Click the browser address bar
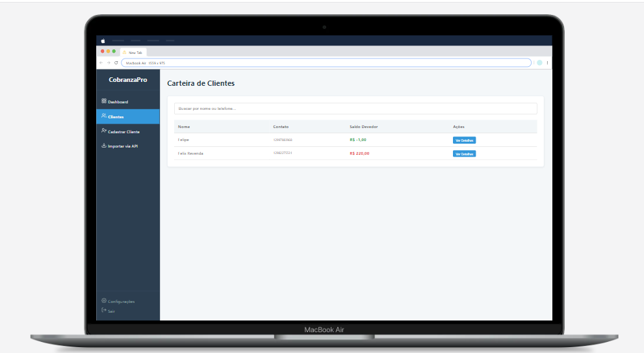Image resolution: width=644 pixels, height=353 pixels. point(325,62)
